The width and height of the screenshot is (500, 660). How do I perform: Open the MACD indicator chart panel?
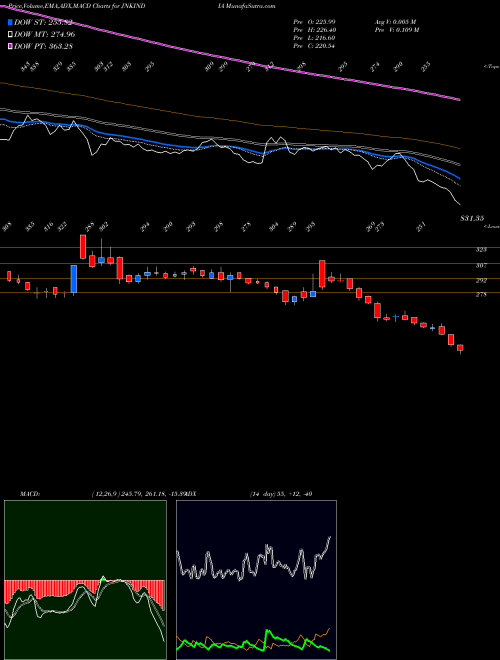pyautogui.click(x=85, y=580)
